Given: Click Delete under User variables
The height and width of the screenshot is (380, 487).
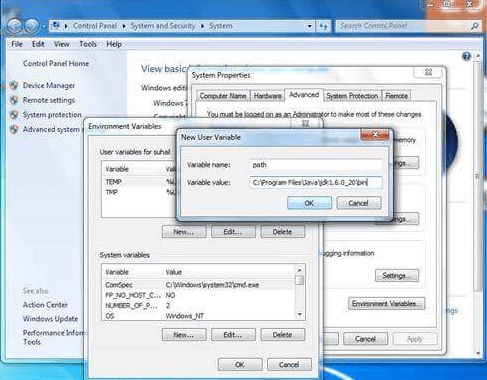Looking at the screenshot, I should 282,232.
